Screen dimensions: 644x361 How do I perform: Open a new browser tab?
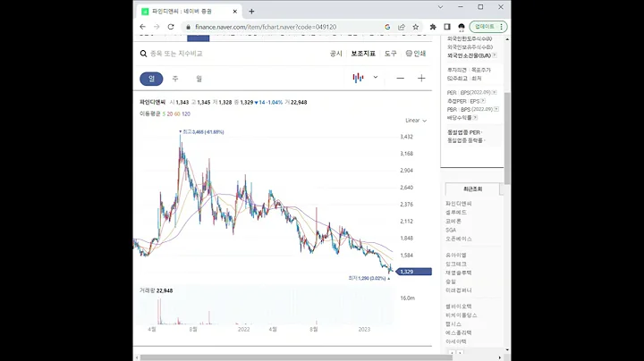pos(251,12)
